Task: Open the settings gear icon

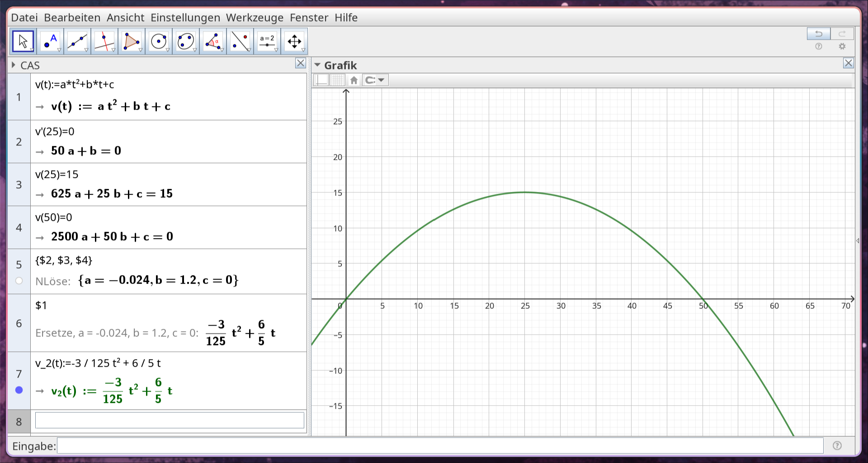Action: [x=842, y=47]
